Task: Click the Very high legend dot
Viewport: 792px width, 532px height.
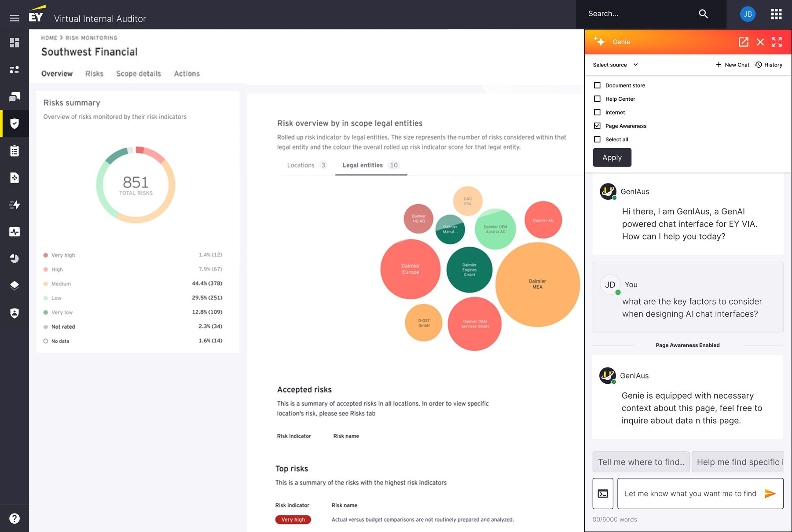Action: [x=46, y=255]
